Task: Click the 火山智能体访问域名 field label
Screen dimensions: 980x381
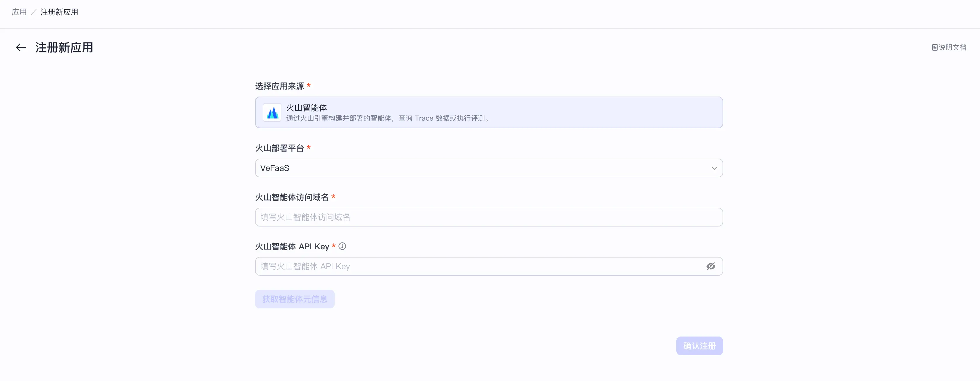Action: (x=292, y=197)
